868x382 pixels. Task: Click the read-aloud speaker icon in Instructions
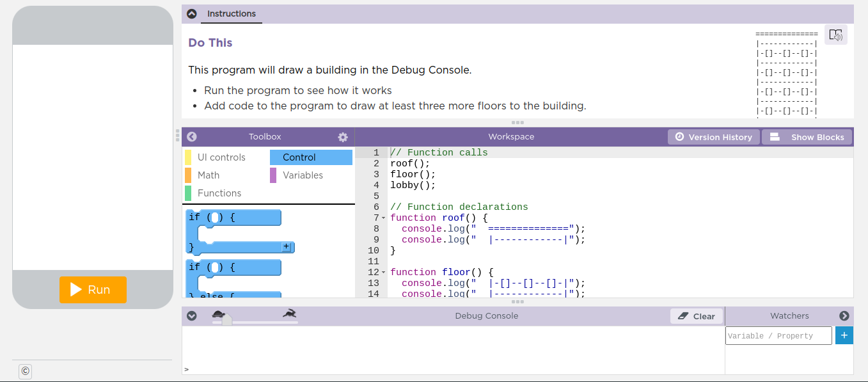[835, 35]
